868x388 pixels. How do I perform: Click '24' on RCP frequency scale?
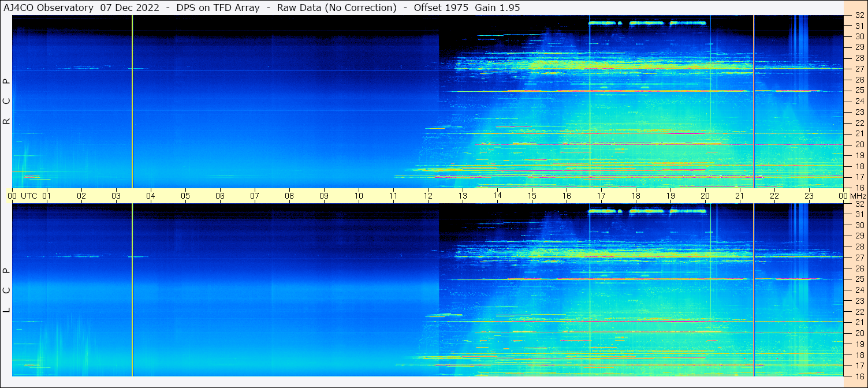(x=859, y=102)
